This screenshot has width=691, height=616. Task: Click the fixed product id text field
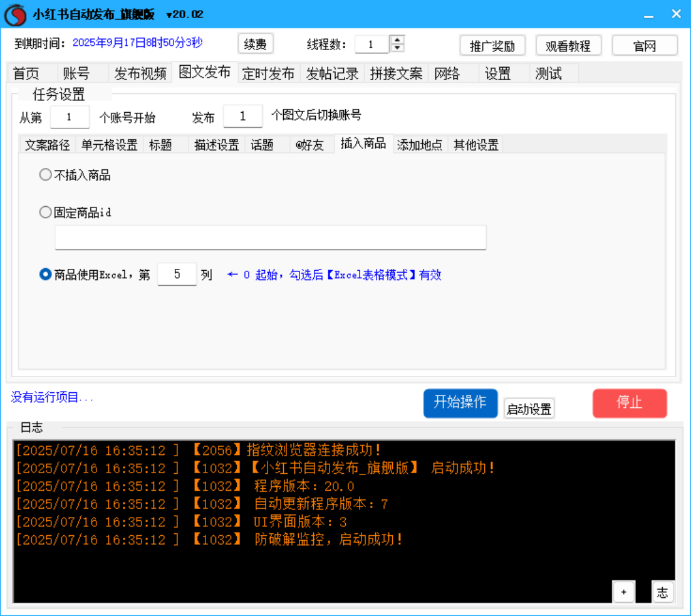pyautogui.click(x=271, y=238)
